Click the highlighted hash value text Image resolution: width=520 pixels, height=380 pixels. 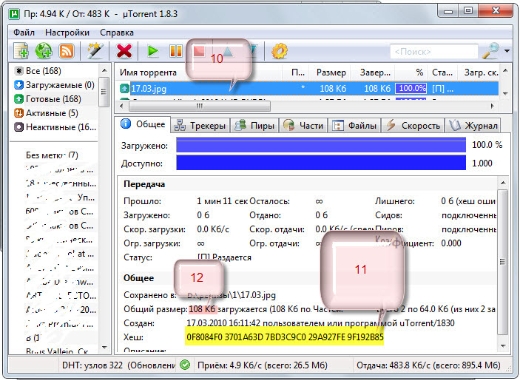285,337
